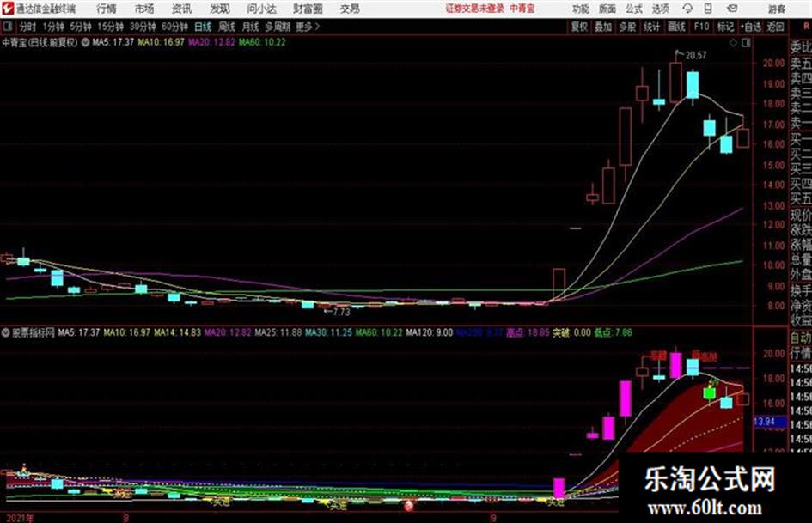The height and width of the screenshot is (523, 812).
Task: Open the F10 company info button
Action: tap(702, 27)
